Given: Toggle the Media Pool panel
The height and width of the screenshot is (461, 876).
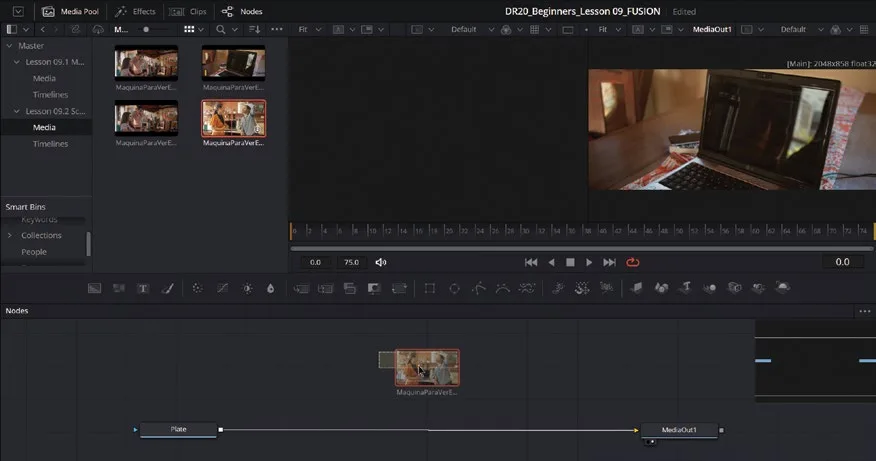Looking at the screenshot, I should [70, 11].
